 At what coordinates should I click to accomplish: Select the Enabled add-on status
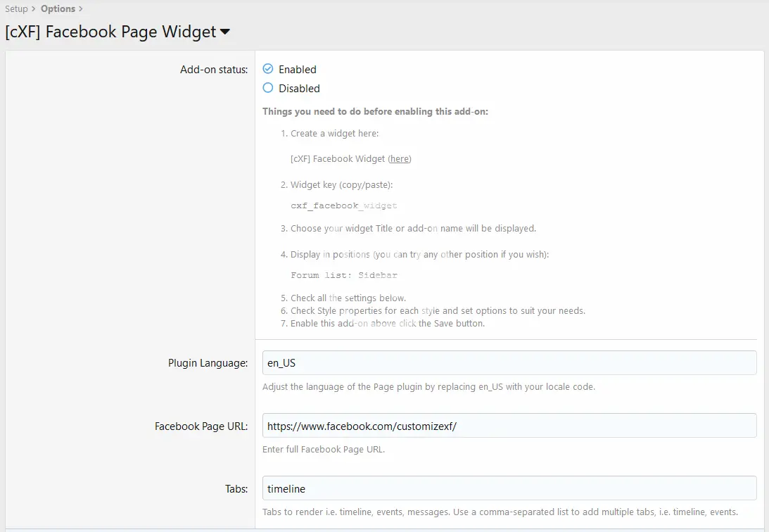(268, 69)
